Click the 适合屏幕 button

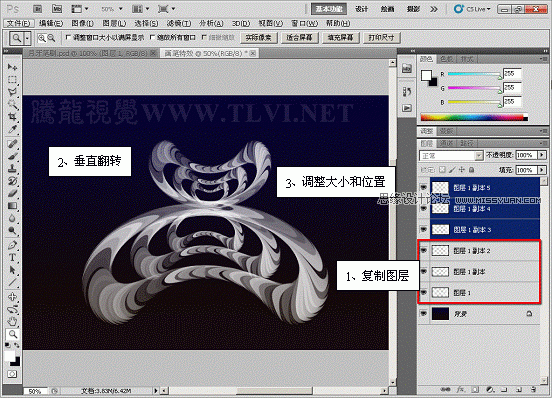click(x=299, y=38)
